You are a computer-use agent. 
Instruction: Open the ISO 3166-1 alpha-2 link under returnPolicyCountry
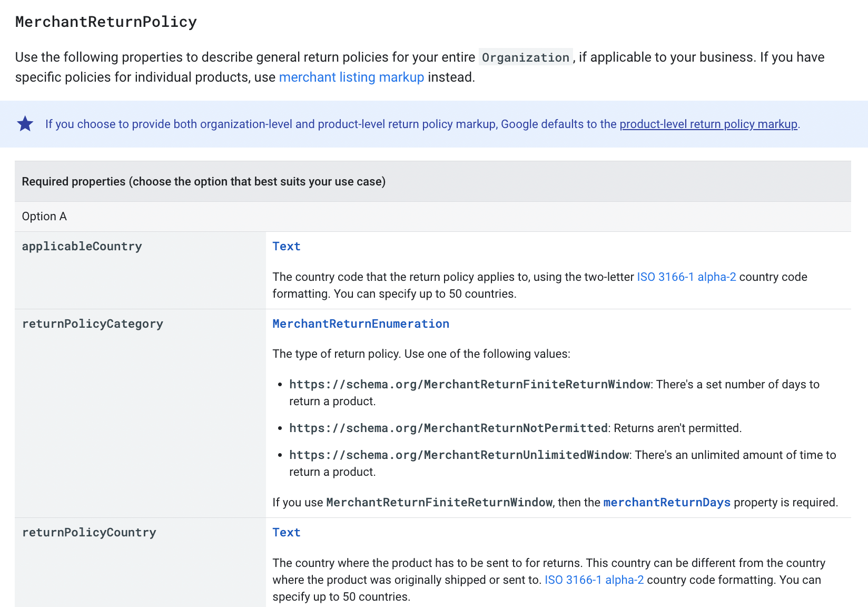[594, 580]
